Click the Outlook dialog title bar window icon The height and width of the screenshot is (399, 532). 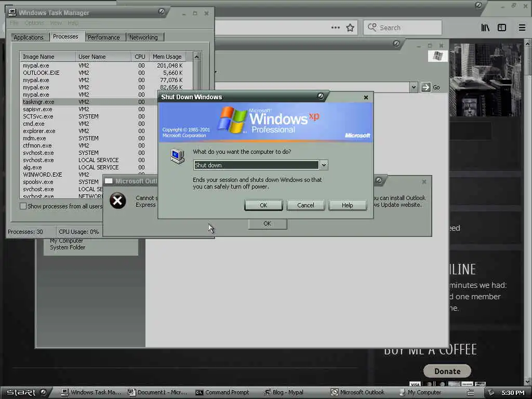point(109,181)
